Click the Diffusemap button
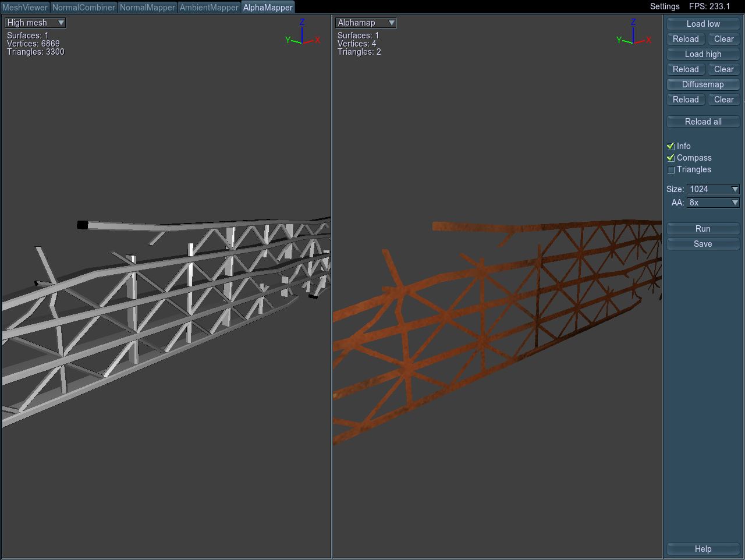 point(703,84)
